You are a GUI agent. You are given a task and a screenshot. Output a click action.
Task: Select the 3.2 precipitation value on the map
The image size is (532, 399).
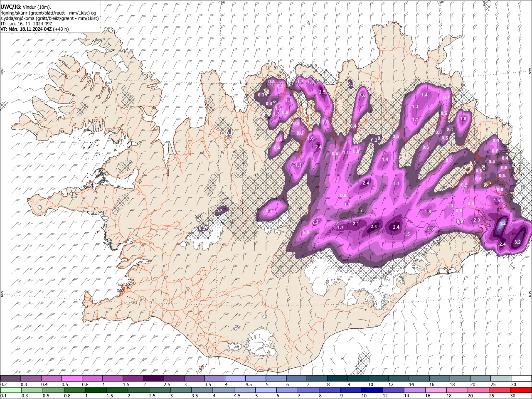pos(517,242)
